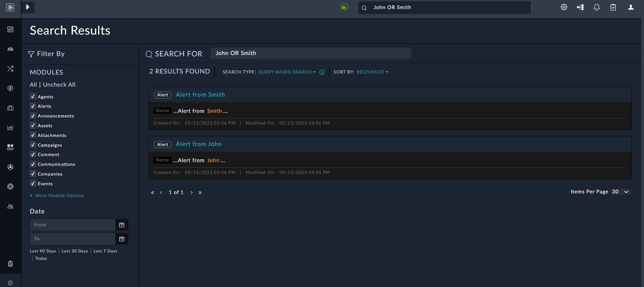Screen dimensions: 644x287
Task: Open the settings gear icon
Action: point(564,7)
